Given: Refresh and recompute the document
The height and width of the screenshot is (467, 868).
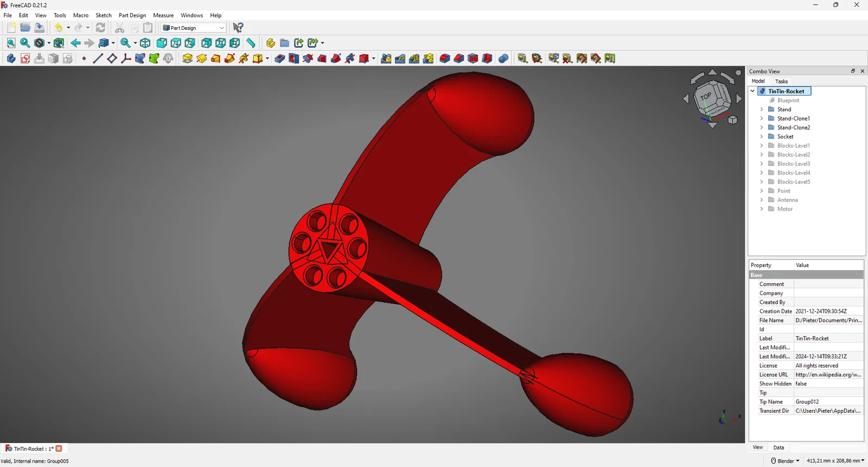Looking at the screenshot, I should pos(100,28).
